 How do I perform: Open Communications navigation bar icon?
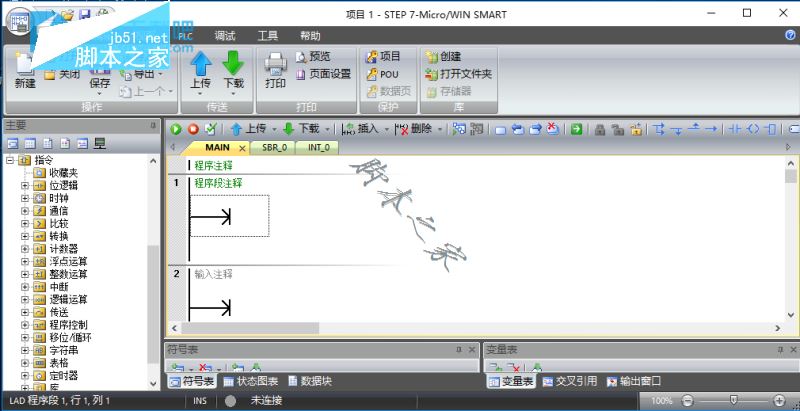click(100, 144)
